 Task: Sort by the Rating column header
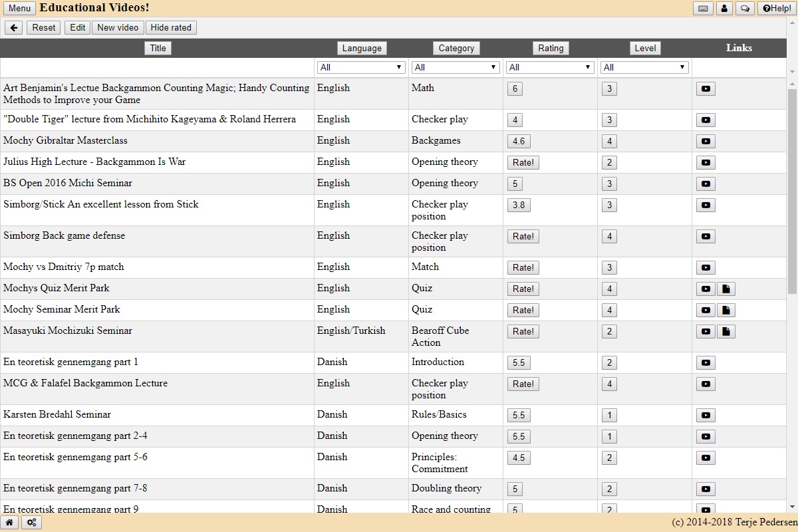click(x=551, y=49)
